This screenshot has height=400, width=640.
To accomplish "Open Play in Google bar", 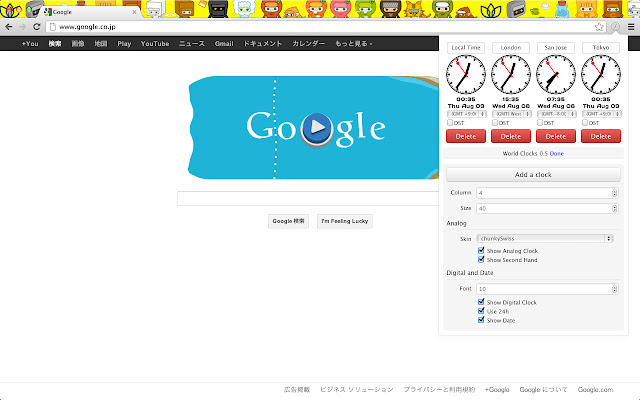I will pos(124,44).
